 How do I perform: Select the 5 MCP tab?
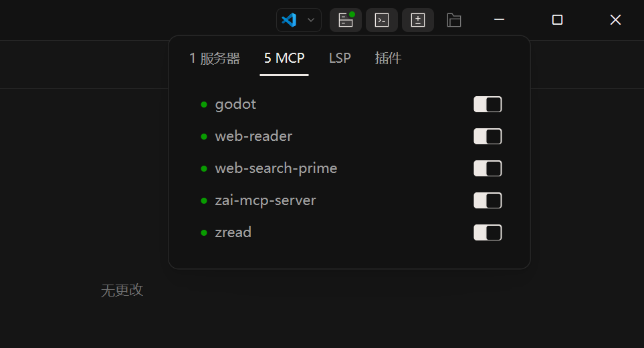point(284,58)
